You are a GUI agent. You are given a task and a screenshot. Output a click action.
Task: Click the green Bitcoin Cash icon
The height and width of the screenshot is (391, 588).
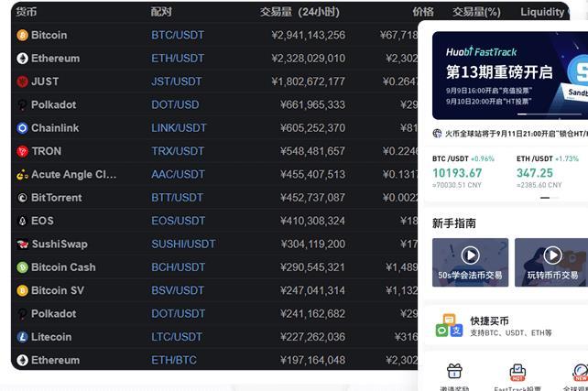tap(23, 267)
